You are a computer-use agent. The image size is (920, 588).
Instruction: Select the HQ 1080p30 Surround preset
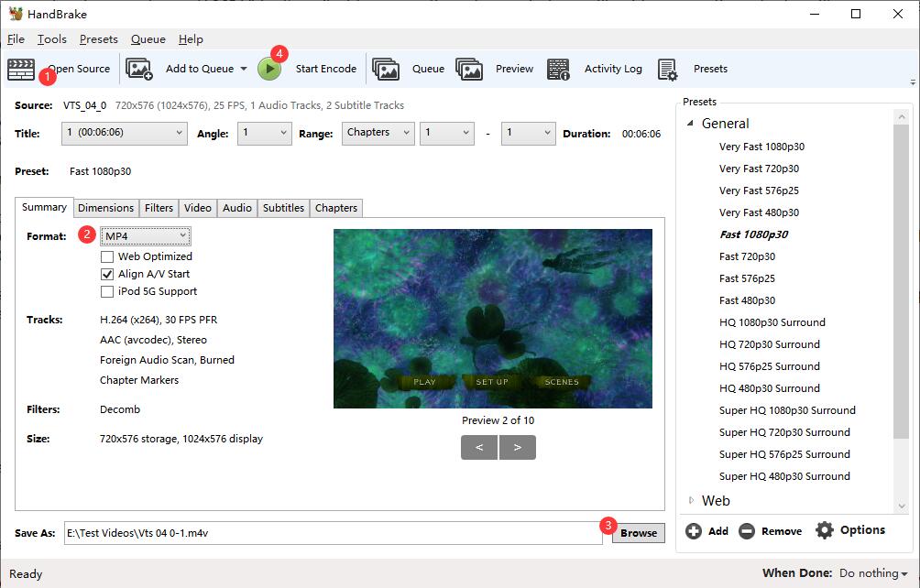[772, 322]
